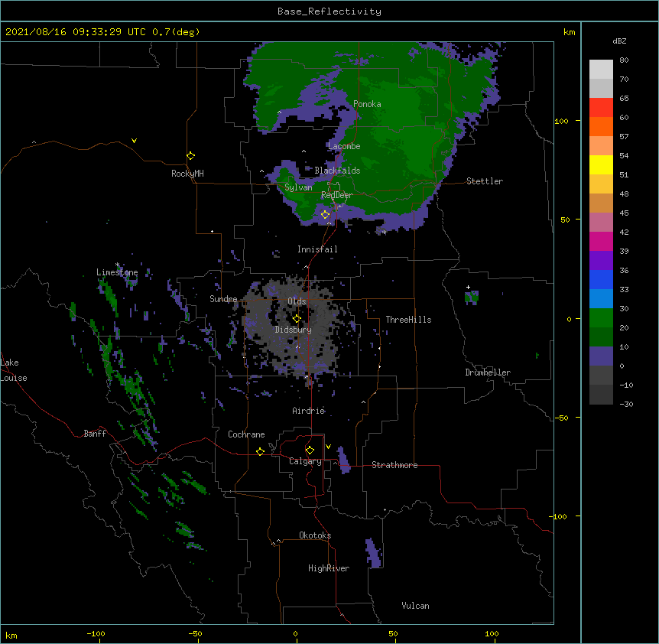Click the Okotoks town label
659x644 pixels.
click(315, 535)
